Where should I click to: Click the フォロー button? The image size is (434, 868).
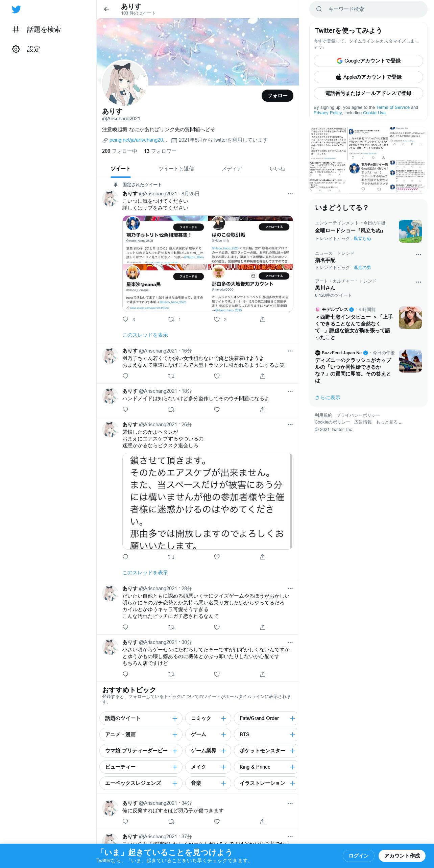pyautogui.click(x=277, y=96)
